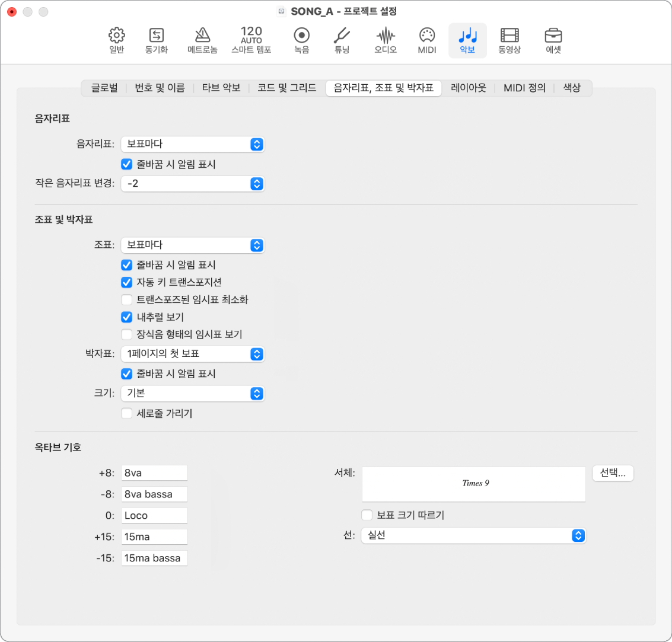Screen dimensions: 672x642
Task: Click the +15 field containing 15ma
Action: (155, 536)
